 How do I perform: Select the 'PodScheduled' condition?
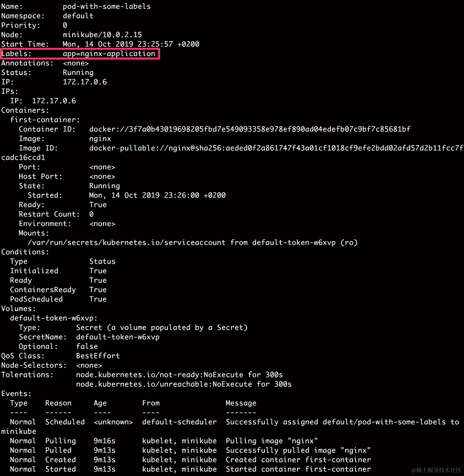pos(36,299)
